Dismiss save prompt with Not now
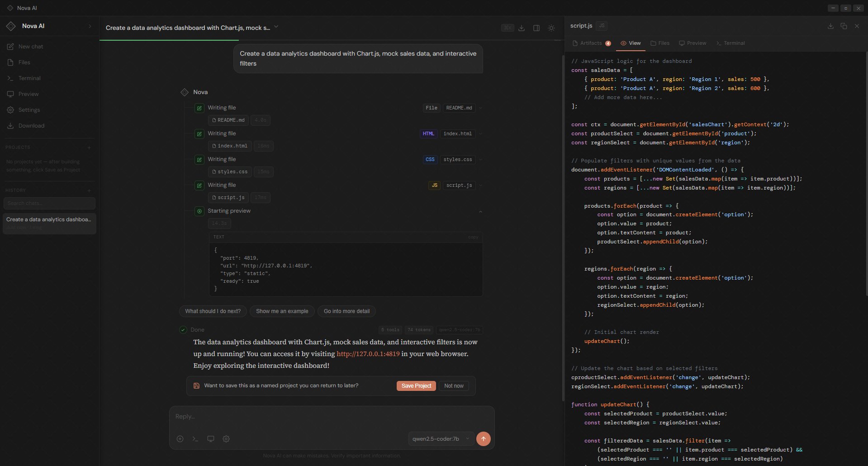This screenshot has height=466, width=868. coord(454,386)
